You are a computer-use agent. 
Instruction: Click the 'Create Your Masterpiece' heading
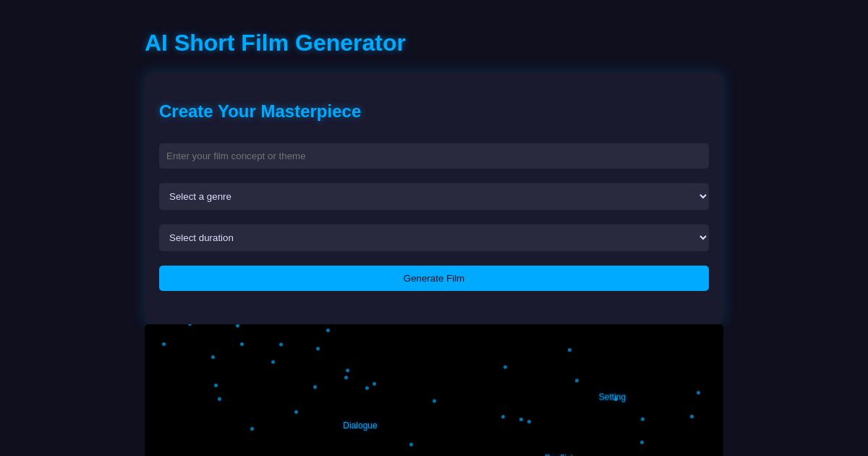(260, 111)
